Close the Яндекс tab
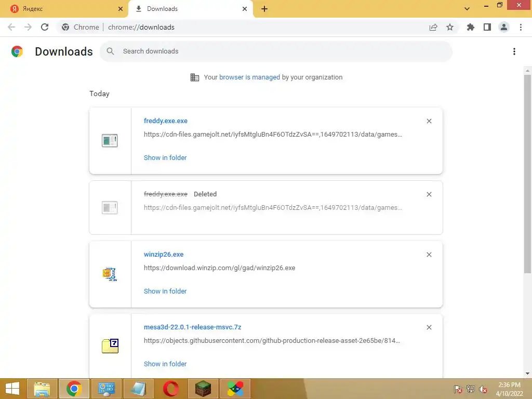 click(x=121, y=9)
